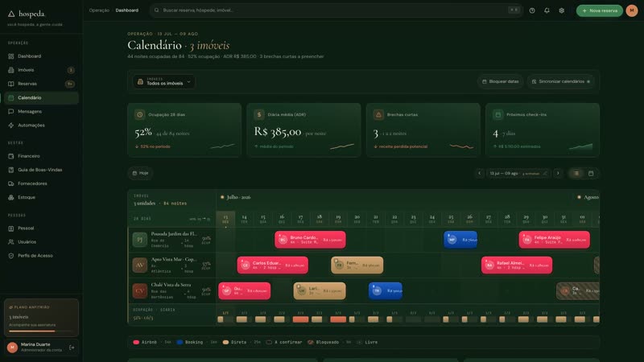Image resolution: width=644 pixels, height=362 pixels.
Task: Go to previous date range arrow
Action: (x=479, y=174)
